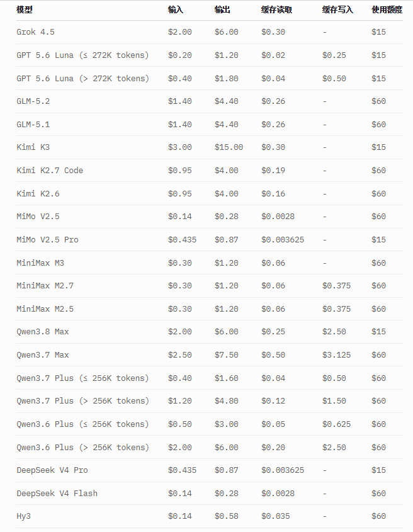Click the Qwen3.8 Max model name

tap(42, 332)
